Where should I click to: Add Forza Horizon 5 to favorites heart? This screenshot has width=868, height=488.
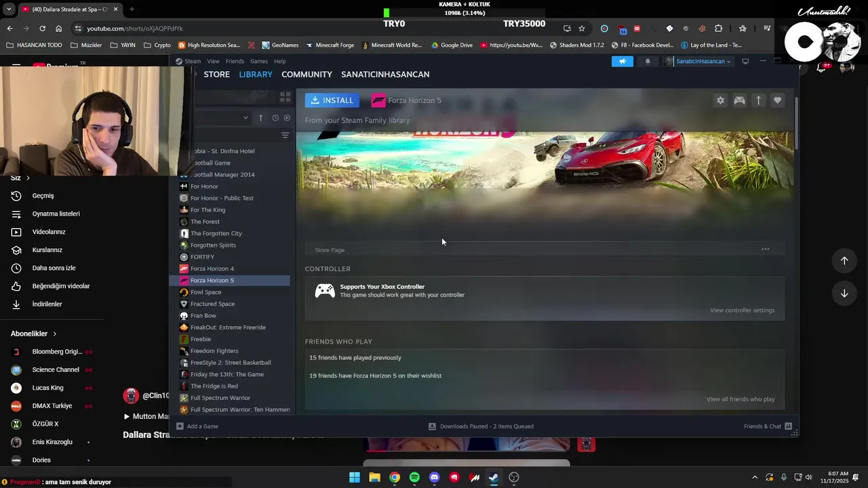(777, 100)
